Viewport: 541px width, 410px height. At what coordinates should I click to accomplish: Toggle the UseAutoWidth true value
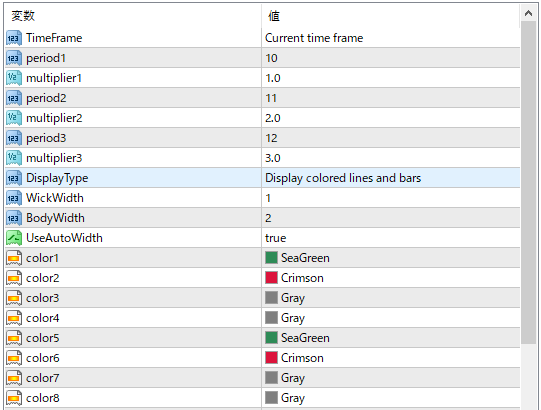point(391,238)
